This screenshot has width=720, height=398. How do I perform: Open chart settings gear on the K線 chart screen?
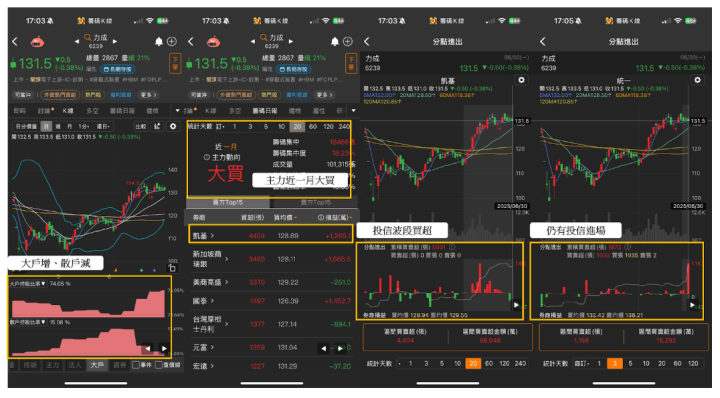[x=173, y=126]
